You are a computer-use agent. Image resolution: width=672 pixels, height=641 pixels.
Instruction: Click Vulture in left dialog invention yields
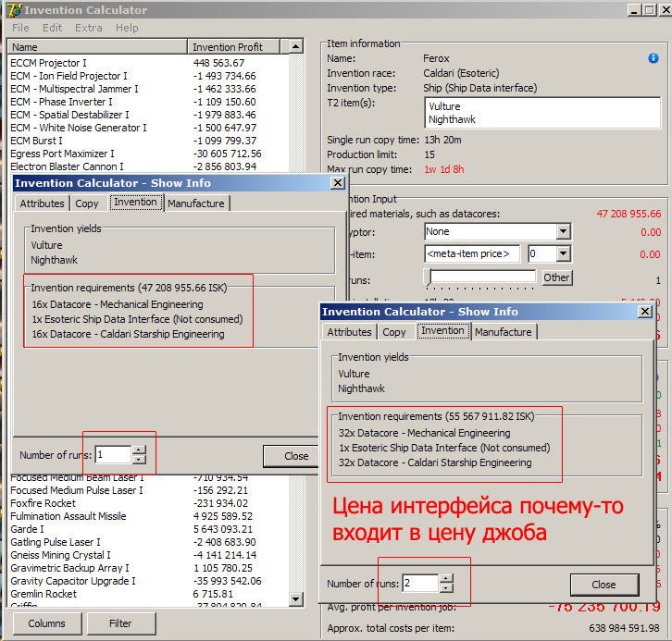[46, 245]
